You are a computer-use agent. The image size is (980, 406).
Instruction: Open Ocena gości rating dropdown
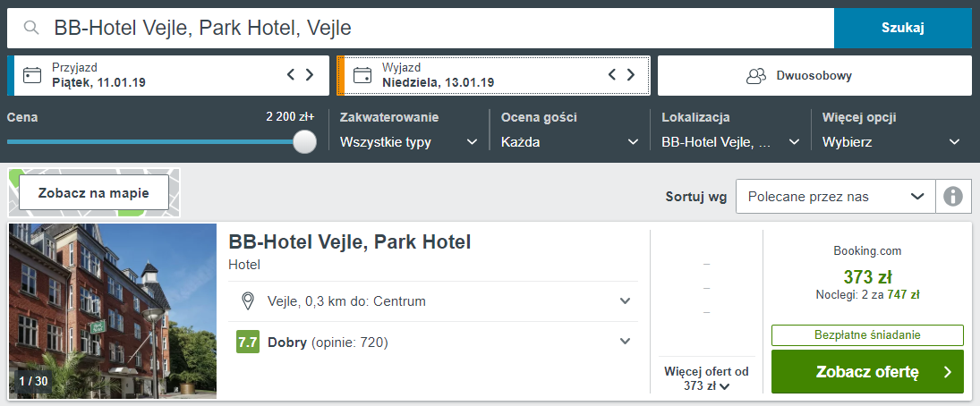[570, 142]
